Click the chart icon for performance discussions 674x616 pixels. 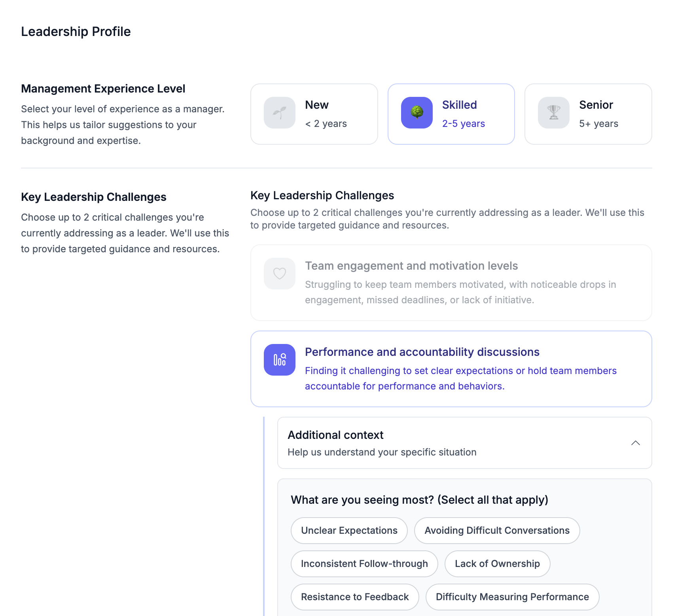click(280, 360)
